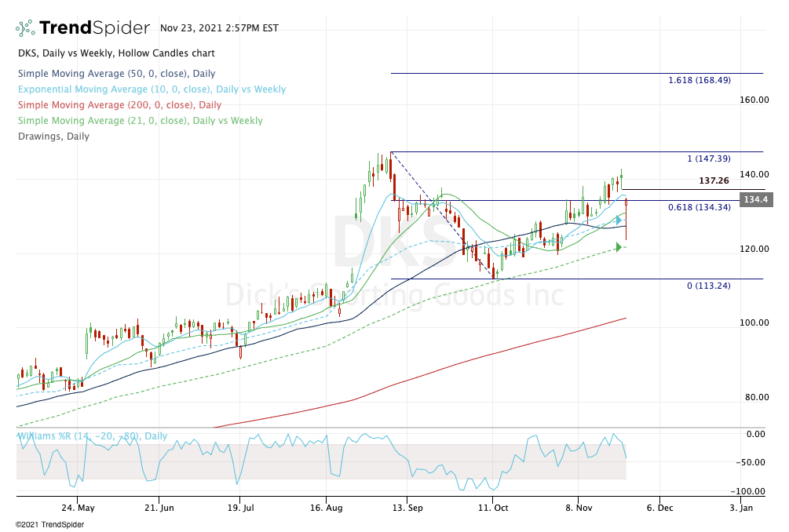Screen dimensions: 789x532
Task: Select the timestamp 'Nov 23, 2021 2:57PM EST'
Action: (x=219, y=28)
